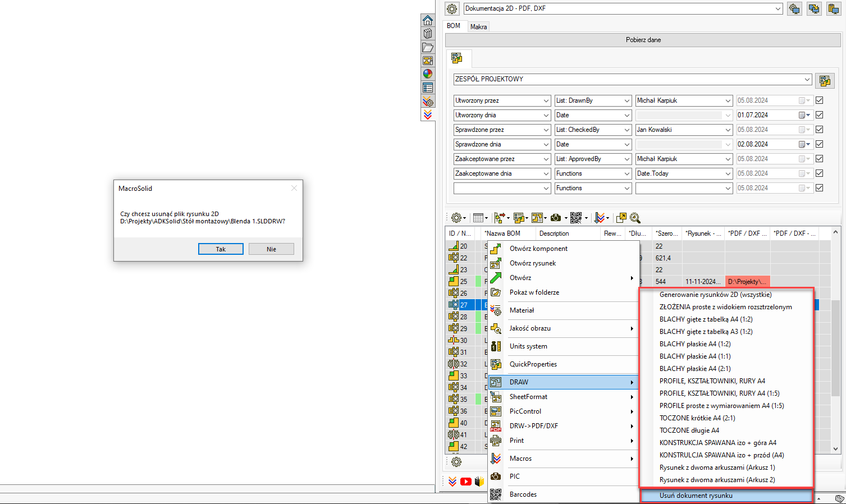Select Usuń dokument rysunku from the submenu
The height and width of the screenshot is (504, 846).
coord(696,496)
